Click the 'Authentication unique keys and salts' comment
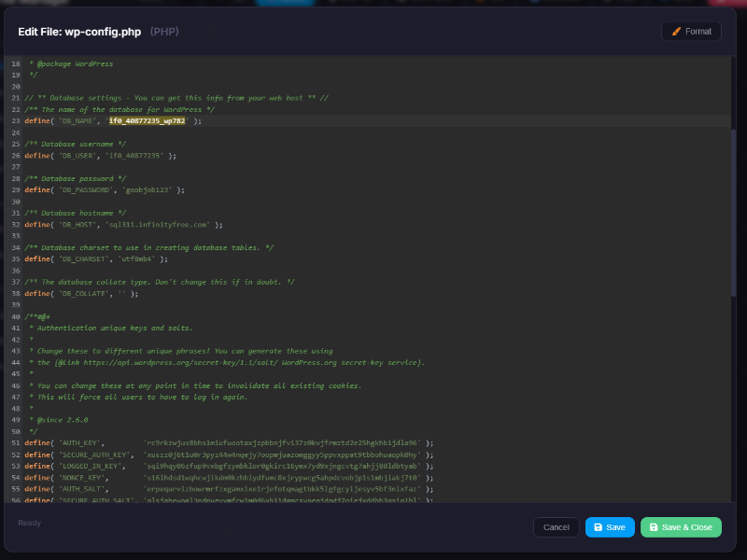This screenshot has height=560, width=747. click(x=110, y=329)
